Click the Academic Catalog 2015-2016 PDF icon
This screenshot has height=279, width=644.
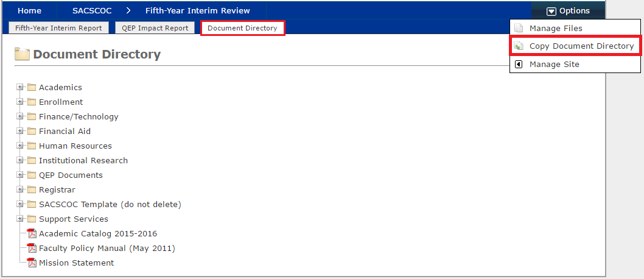click(x=32, y=234)
